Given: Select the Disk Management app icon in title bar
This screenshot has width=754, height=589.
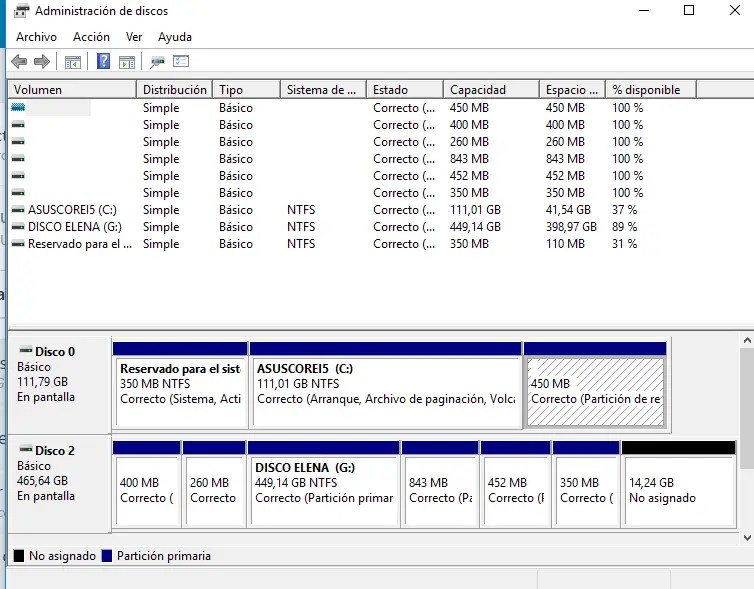Looking at the screenshot, I should coord(20,11).
